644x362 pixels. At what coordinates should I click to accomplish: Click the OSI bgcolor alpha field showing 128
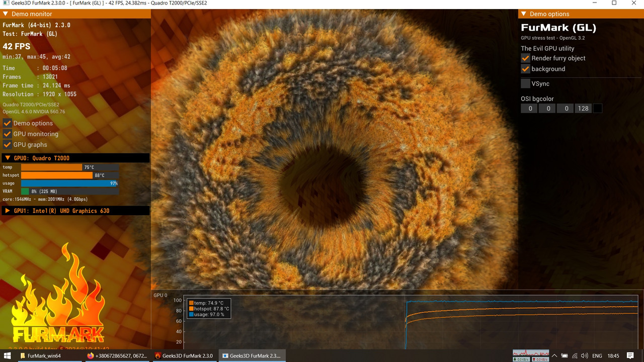point(583,108)
